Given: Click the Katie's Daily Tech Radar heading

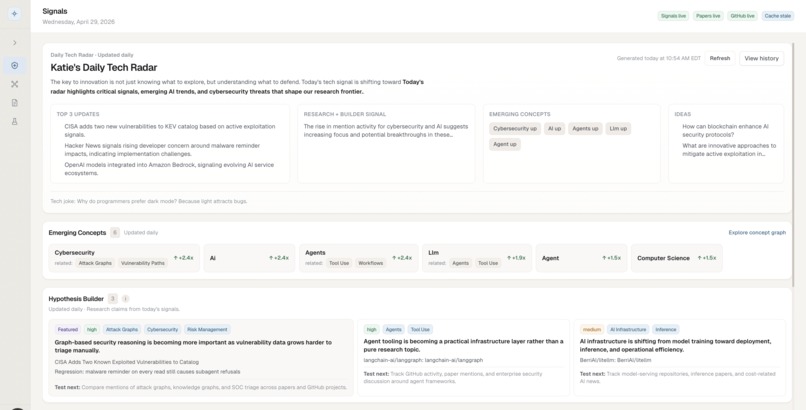Looking at the screenshot, I should [x=103, y=68].
